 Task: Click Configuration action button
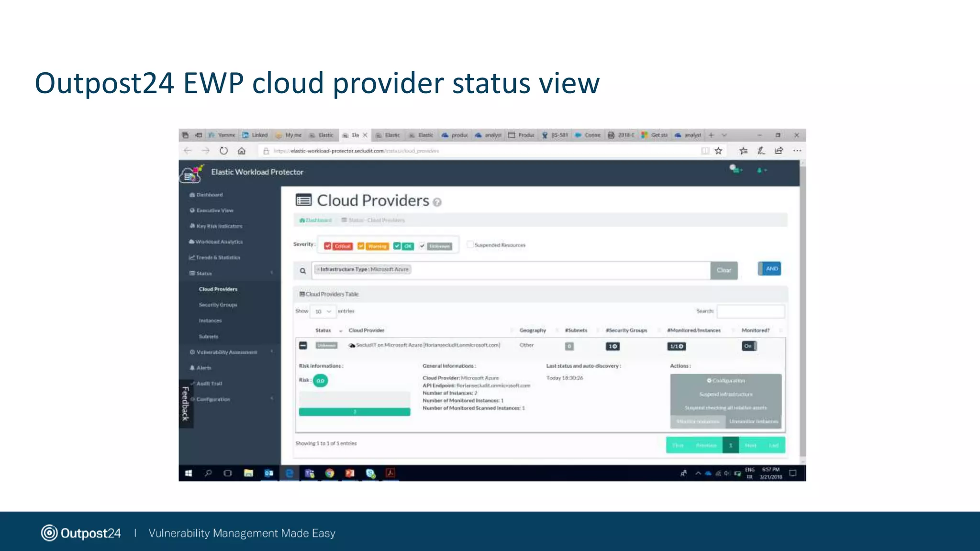726,381
